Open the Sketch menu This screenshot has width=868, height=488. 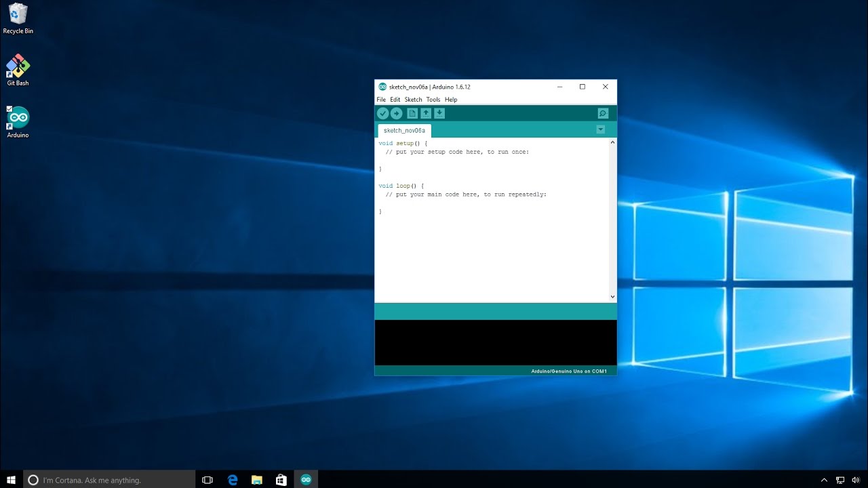pyautogui.click(x=413, y=100)
